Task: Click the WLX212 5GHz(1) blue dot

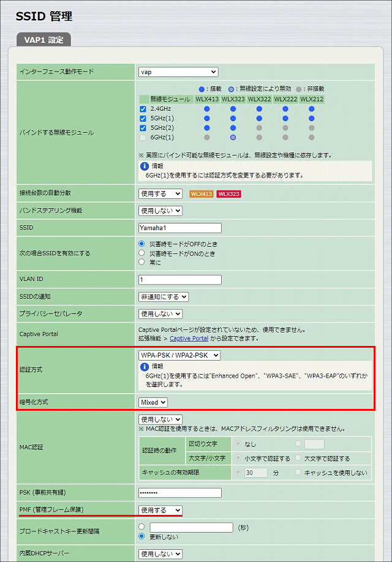Action: pos(312,118)
